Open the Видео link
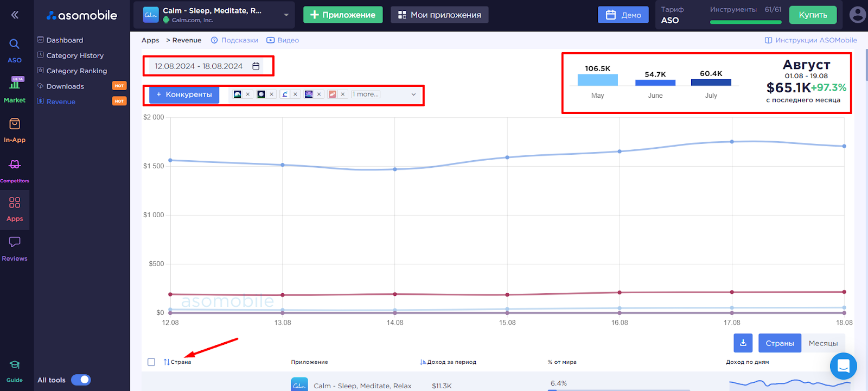The width and height of the screenshot is (868, 391). 283,40
